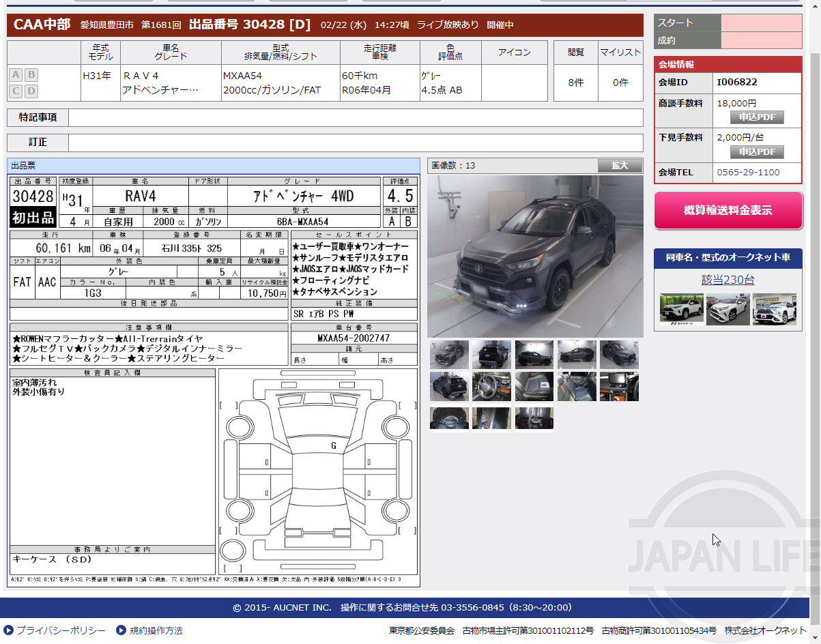
Task: Open the rear view vehicle thumbnail
Action: 491,354
